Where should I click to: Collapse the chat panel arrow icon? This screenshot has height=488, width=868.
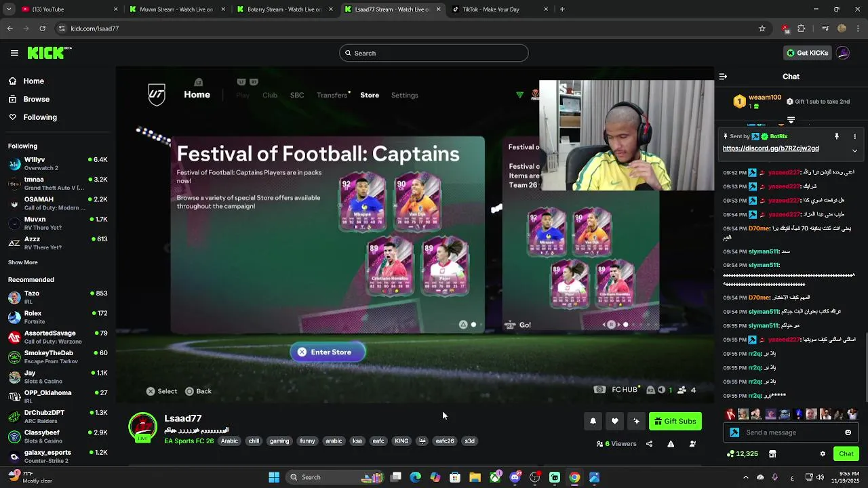(x=723, y=77)
